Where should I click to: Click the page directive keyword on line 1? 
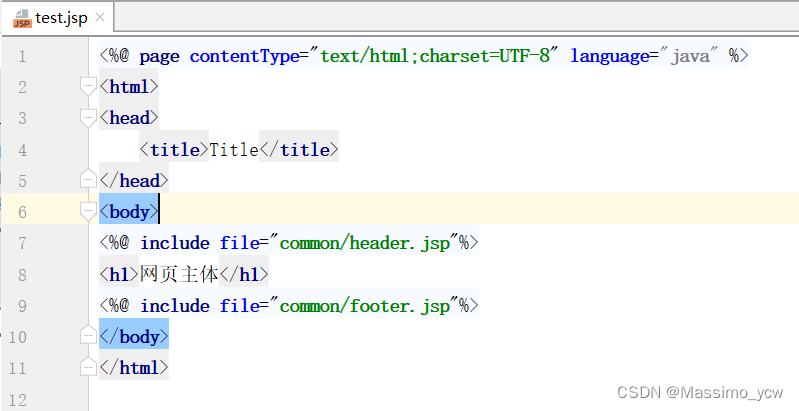click(x=159, y=57)
